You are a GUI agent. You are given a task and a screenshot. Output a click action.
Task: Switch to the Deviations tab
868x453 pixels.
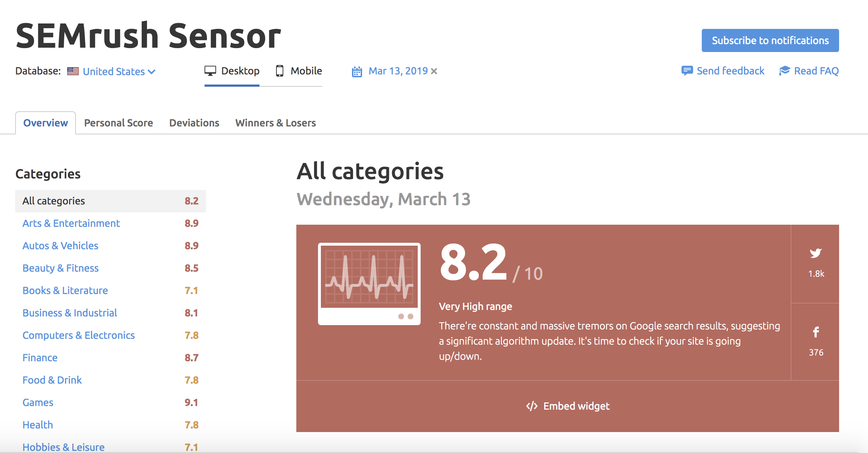(194, 123)
